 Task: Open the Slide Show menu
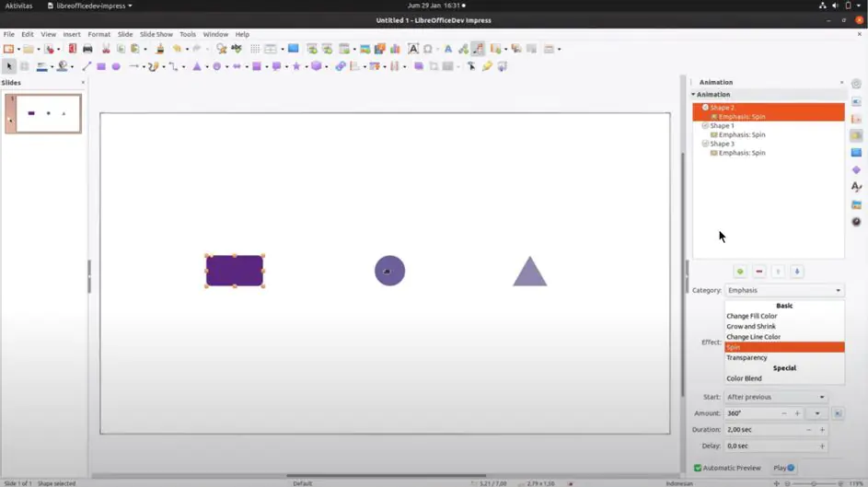coord(156,34)
